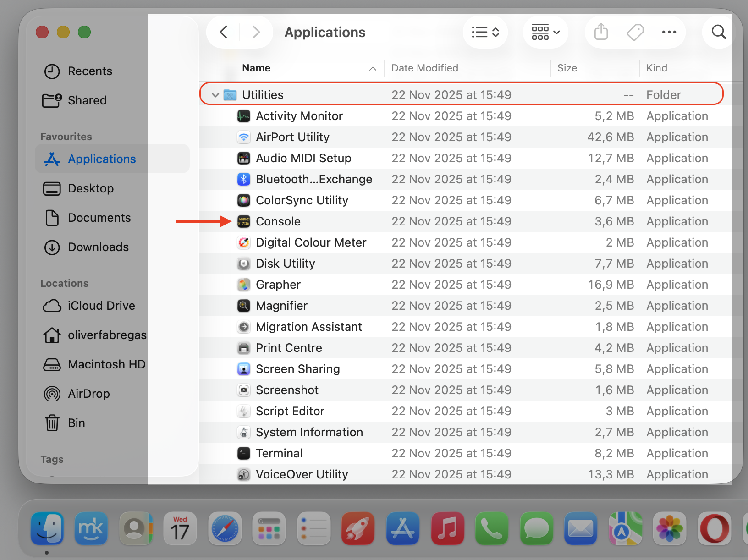Select the Grapher app icon
Screen dimensions: 748x560
click(244, 285)
